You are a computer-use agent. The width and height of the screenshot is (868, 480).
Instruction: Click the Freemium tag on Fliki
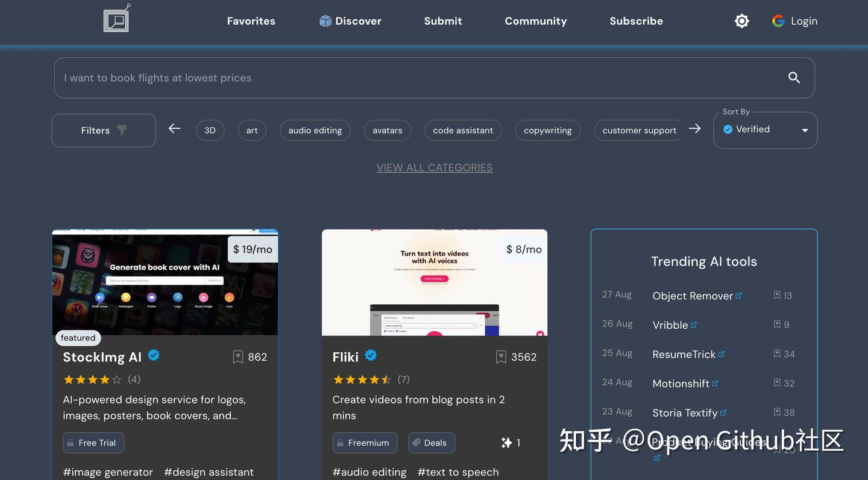pos(365,443)
